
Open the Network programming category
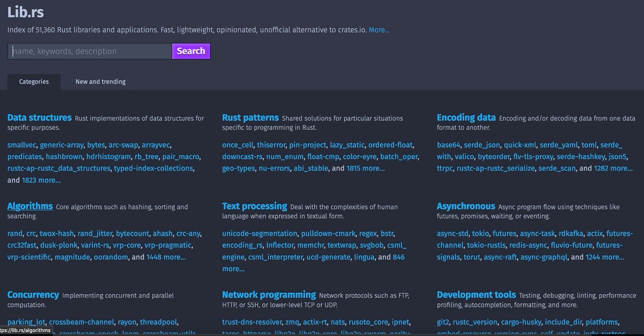pyautogui.click(x=269, y=295)
